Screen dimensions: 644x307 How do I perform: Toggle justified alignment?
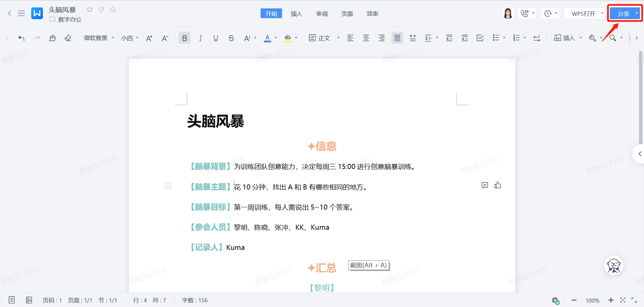point(397,38)
